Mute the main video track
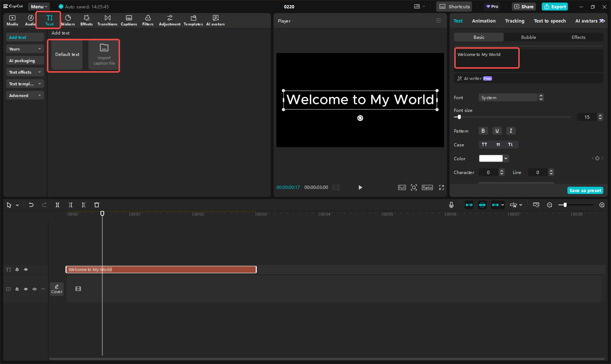 pyautogui.click(x=35, y=289)
